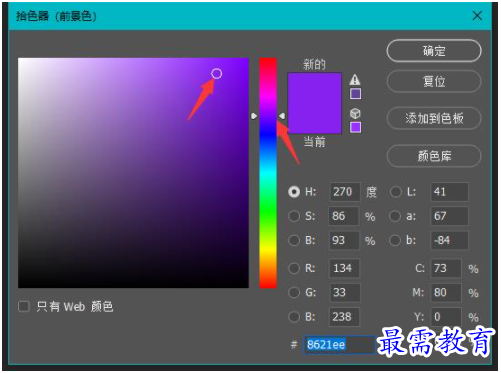The image size is (501, 373).
Task: Click the right hue slider arrow handle
Action: 282,116
